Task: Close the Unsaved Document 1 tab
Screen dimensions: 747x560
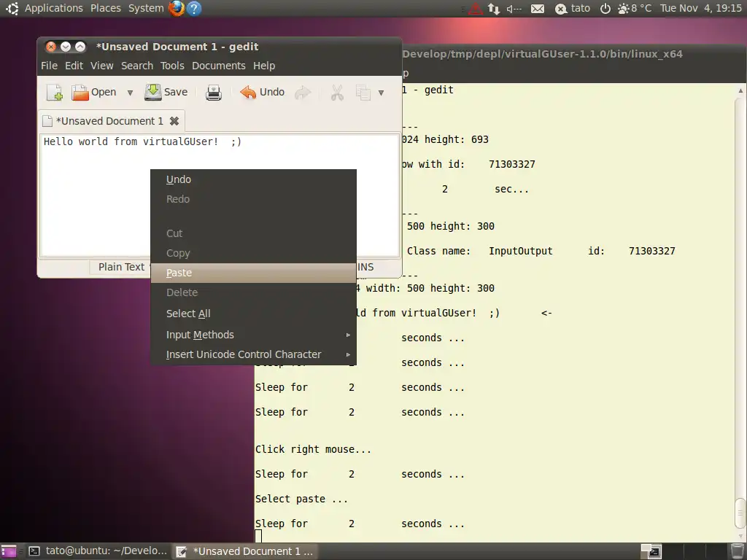Action: click(174, 121)
